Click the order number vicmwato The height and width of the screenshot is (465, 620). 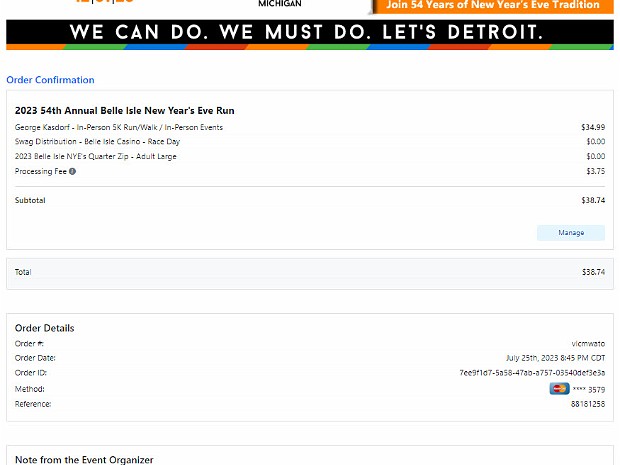[588, 343]
